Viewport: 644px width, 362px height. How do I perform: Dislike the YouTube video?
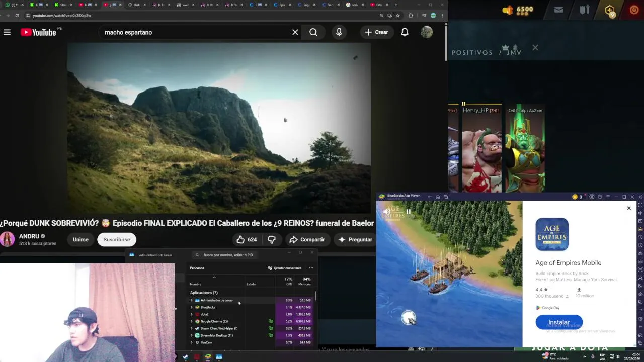272,239
